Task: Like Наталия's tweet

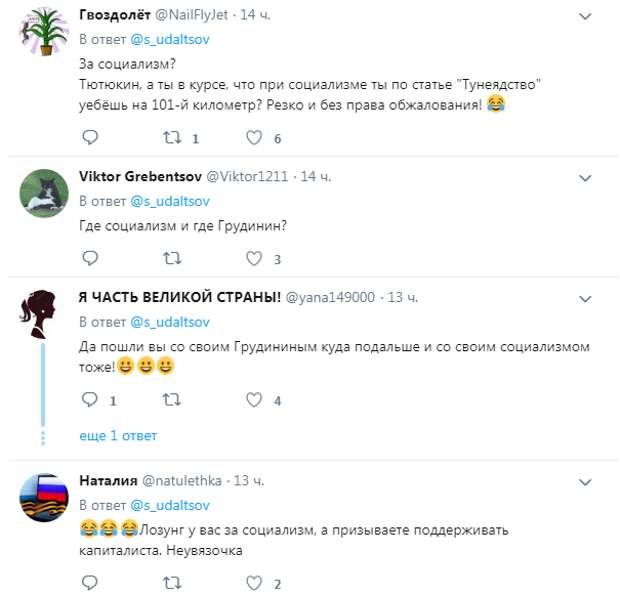Action: pyautogui.click(x=254, y=583)
